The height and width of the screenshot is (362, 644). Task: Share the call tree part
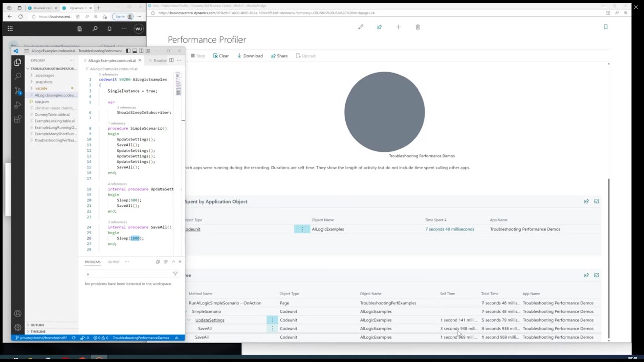coord(586,275)
